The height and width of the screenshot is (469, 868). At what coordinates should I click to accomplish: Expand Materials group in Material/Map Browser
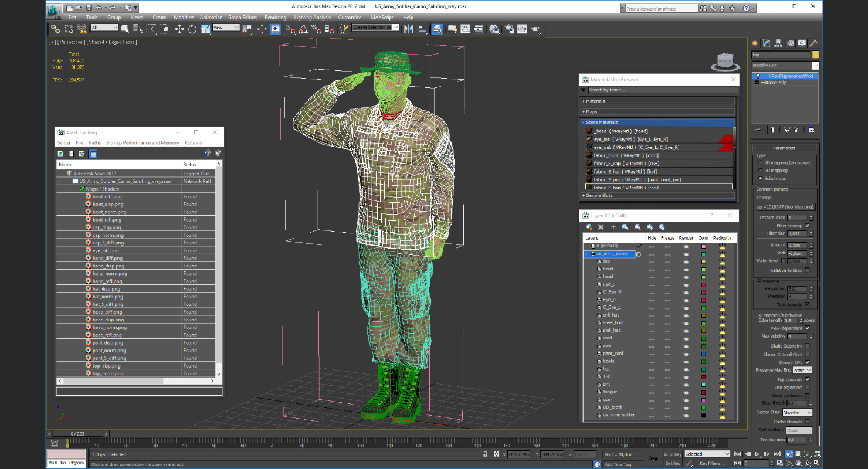(x=657, y=101)
